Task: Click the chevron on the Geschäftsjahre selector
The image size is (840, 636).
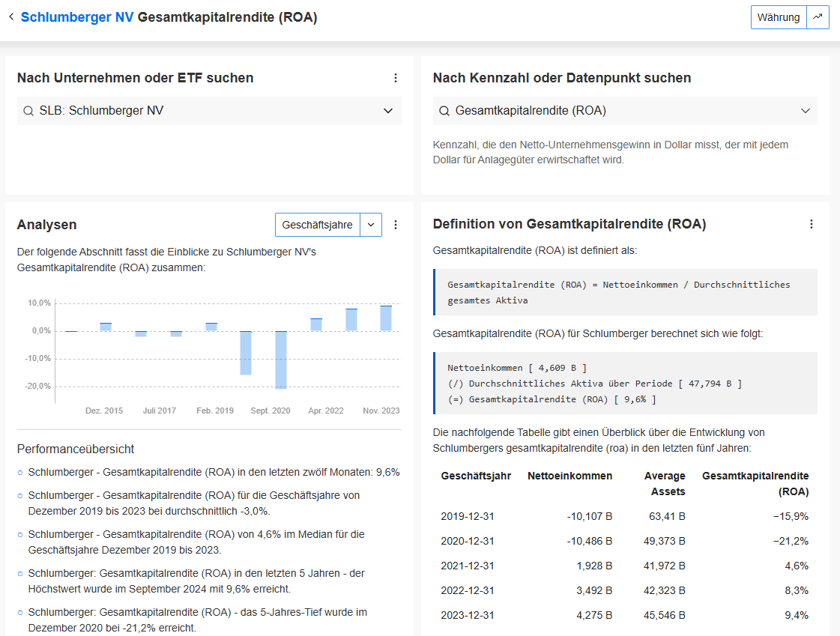Action: coord(371,224)
